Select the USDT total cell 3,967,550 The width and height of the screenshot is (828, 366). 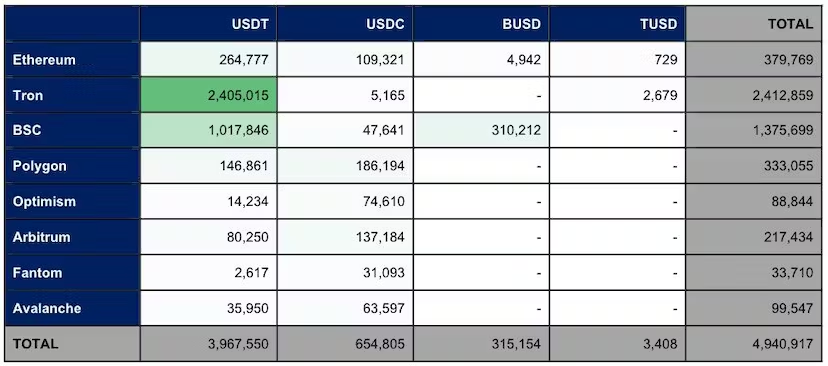click(209, 344)
